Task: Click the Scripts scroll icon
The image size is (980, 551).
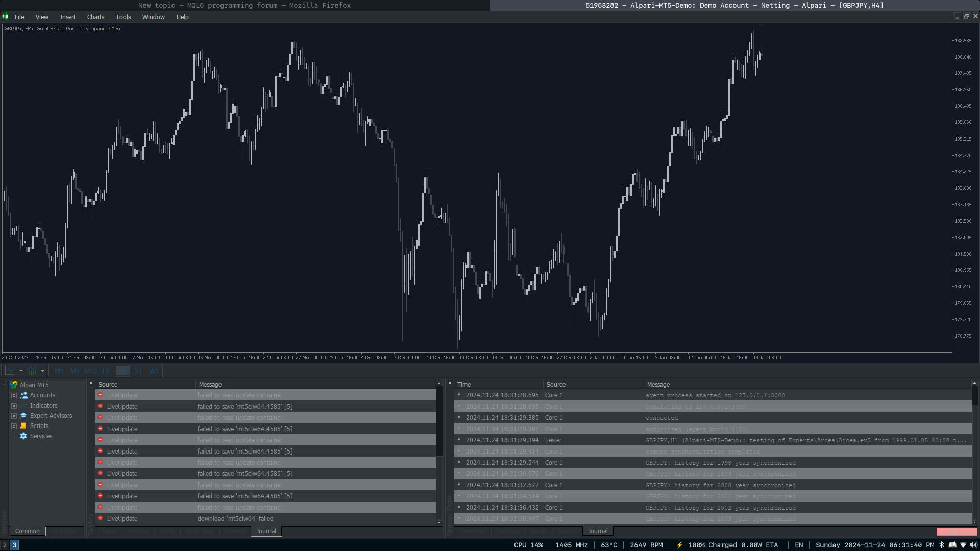Action: pyautogui.click(x=23, y=425)
